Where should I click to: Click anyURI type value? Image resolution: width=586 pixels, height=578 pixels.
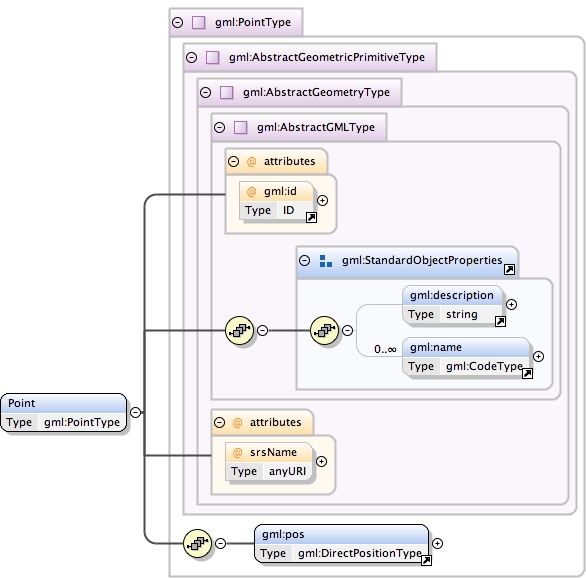coord(287,472)
